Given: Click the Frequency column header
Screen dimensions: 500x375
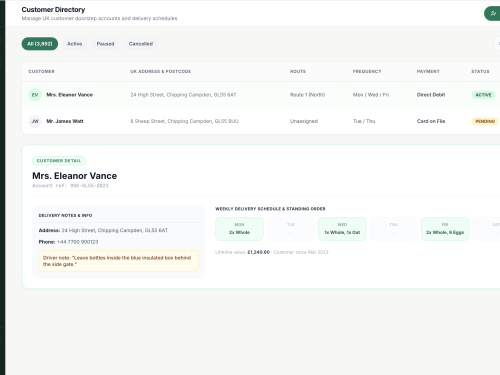Looking at the screenshot, I should 367,72.
